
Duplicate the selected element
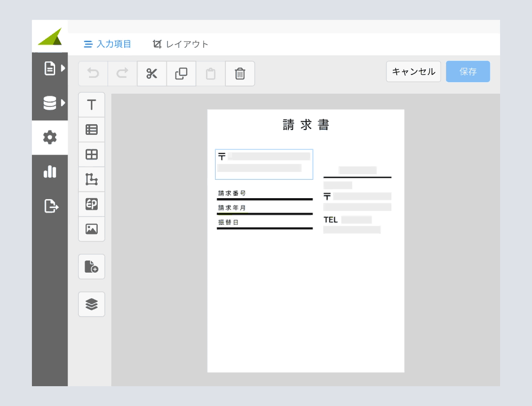pyautogui.click(x=181, y=73)
